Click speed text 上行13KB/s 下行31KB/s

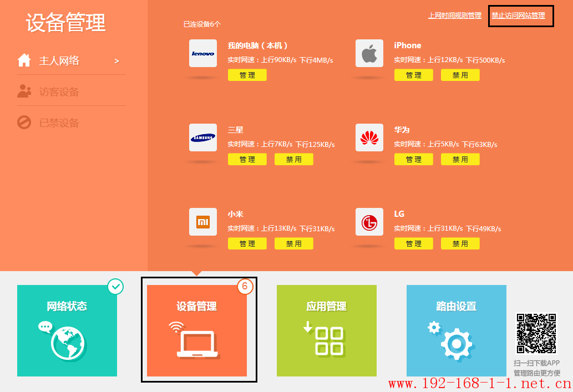click(298, 228)
